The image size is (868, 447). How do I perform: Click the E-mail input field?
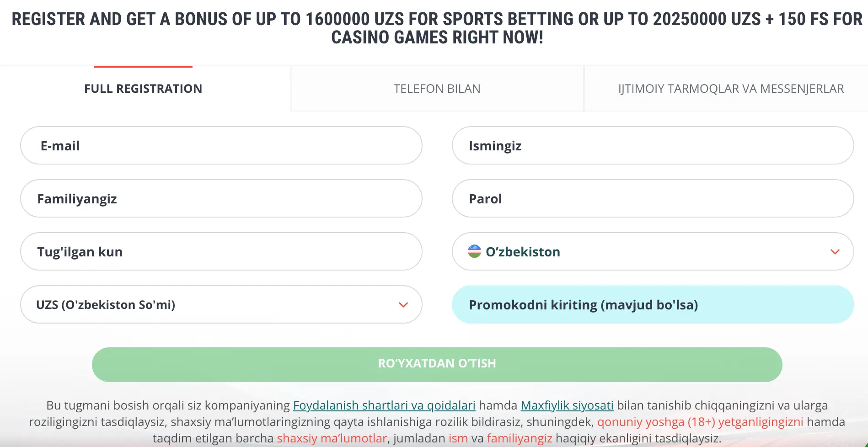[x=220, y=145]
